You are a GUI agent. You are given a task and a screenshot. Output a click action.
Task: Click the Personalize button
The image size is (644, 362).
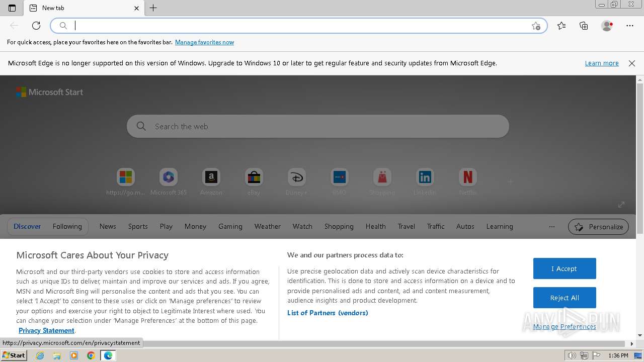point(598,227)
